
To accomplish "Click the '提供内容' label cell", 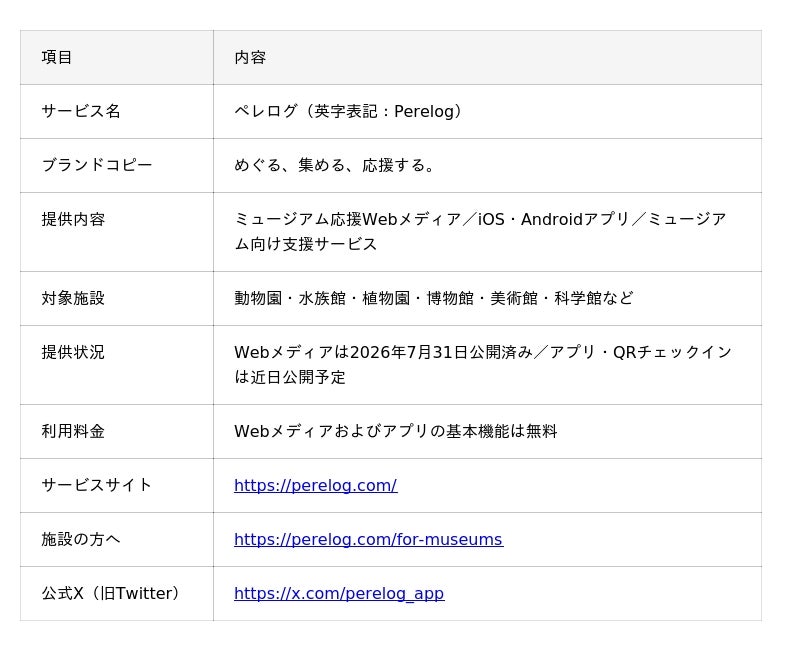I will (x=117, y=232).
